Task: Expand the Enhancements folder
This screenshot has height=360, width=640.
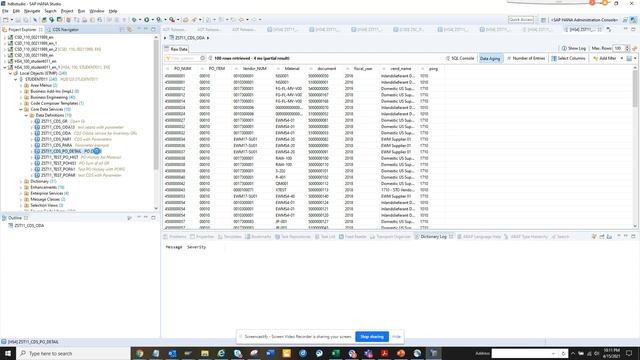Action: click(x=21, y=187)
